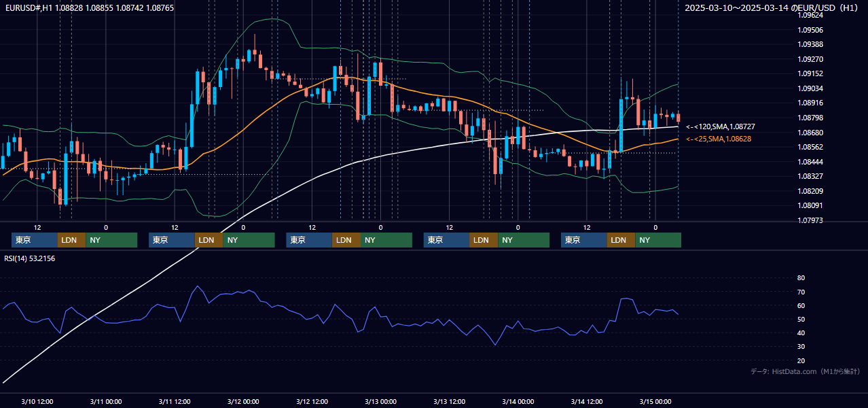Screen dimensions: 868x408
Task: Click price axis label 1.09034
Action: tap(810, 88)
